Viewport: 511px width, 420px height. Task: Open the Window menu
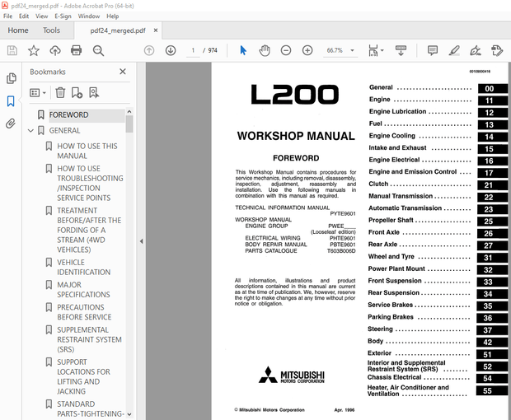[89, 16]
